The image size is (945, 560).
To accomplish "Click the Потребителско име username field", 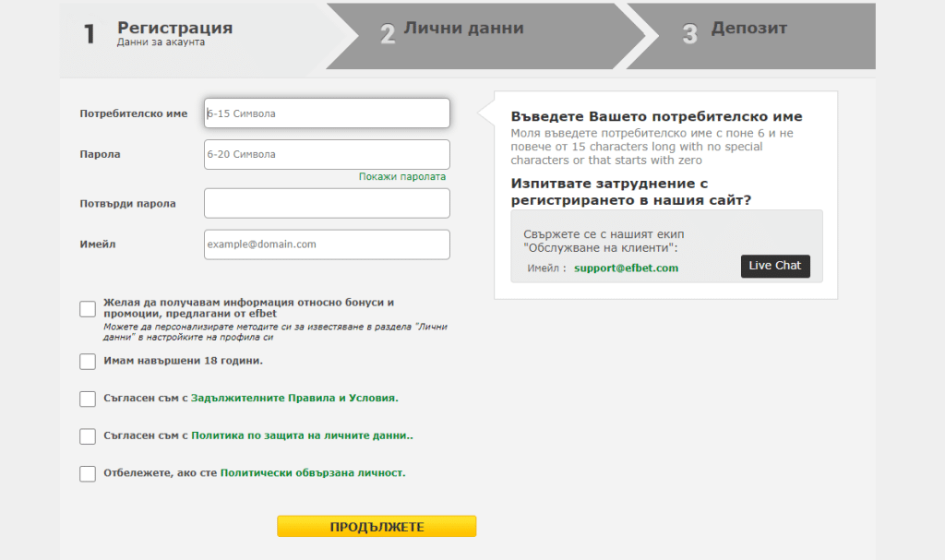I will click(327, 113).
